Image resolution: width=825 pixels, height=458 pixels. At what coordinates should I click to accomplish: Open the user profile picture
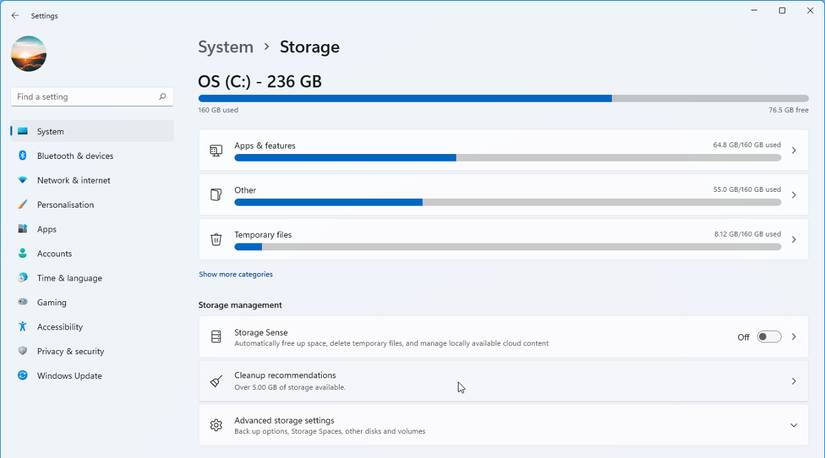tap(29, 54)
